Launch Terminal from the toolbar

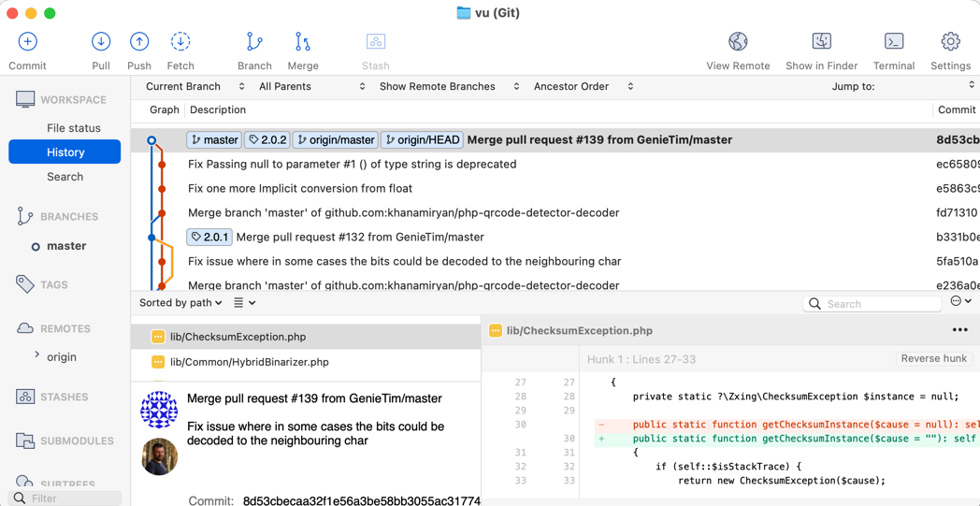(x=894, y=42)
